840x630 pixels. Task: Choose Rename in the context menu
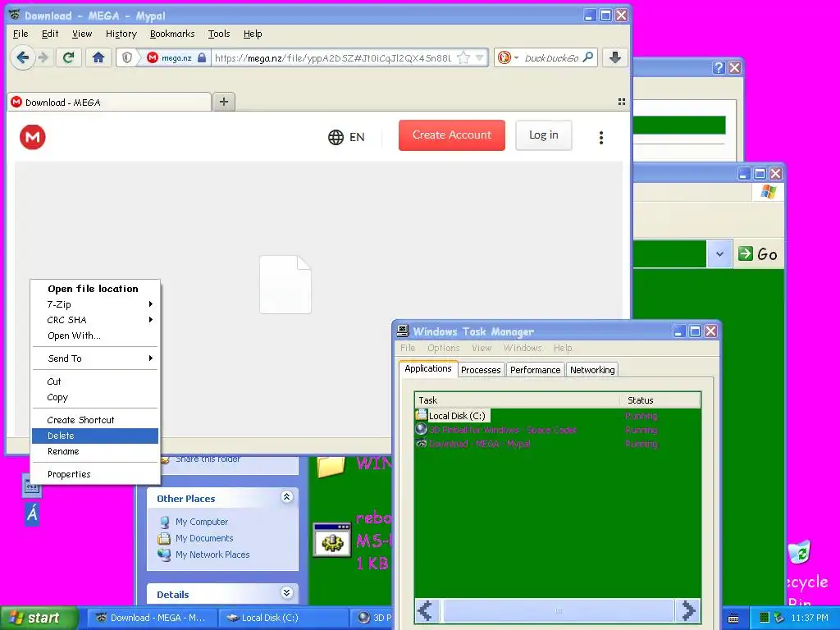click(x=95, y=451)
